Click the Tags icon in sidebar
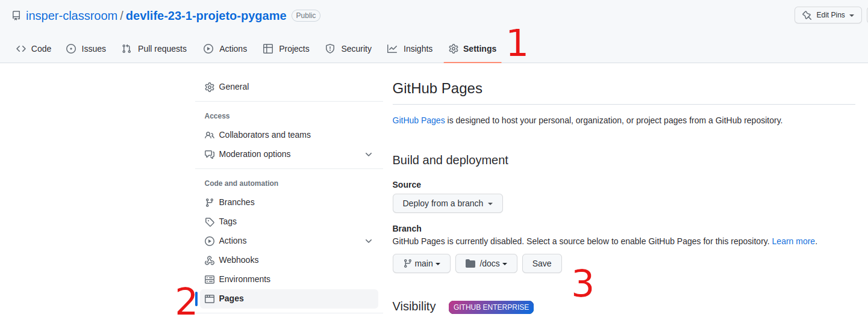Image resolution: width=868 pixels, height=323 pixels. click(x=210, y=222)
